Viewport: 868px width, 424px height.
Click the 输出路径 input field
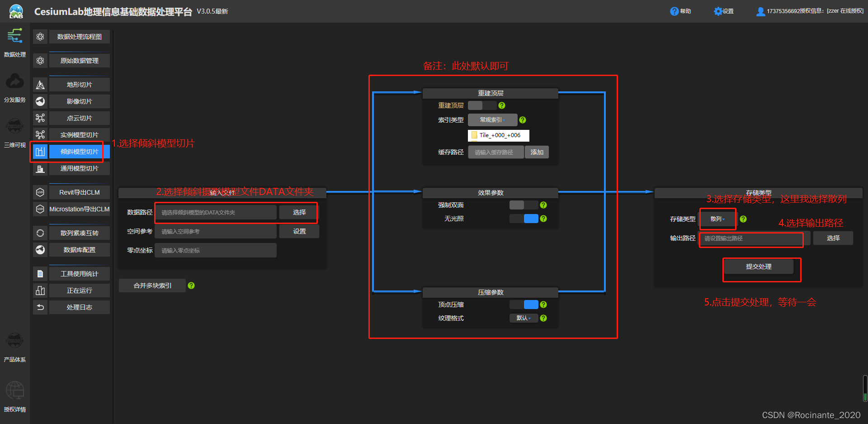(x=754, y=238)
